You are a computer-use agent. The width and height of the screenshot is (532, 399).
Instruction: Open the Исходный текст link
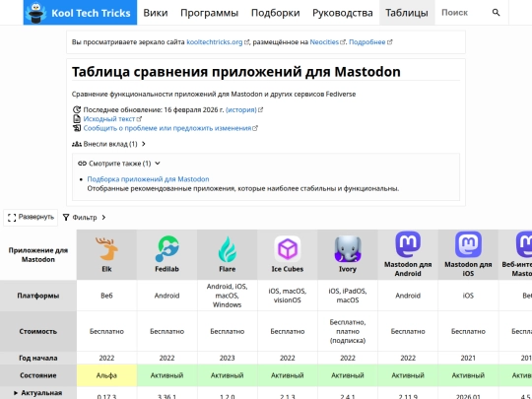click(109, 119)
